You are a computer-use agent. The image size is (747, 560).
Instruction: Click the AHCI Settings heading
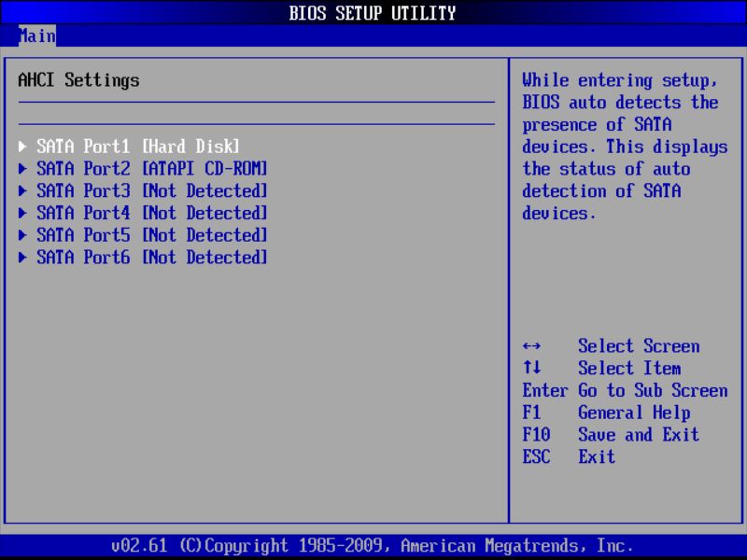(x=78, y=80)
